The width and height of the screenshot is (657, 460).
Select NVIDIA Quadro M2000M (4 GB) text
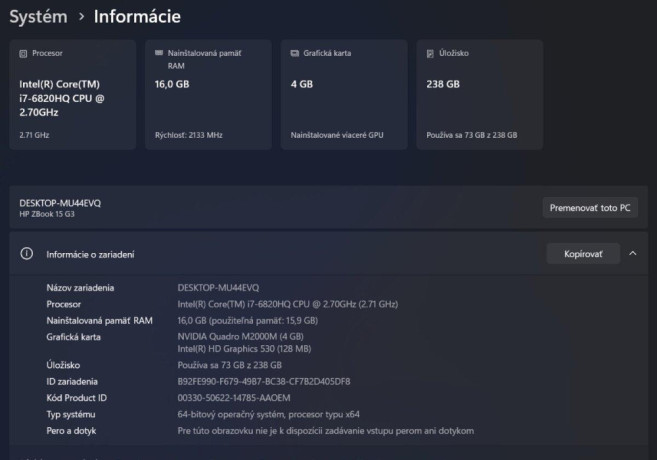[x=240, y=336]
